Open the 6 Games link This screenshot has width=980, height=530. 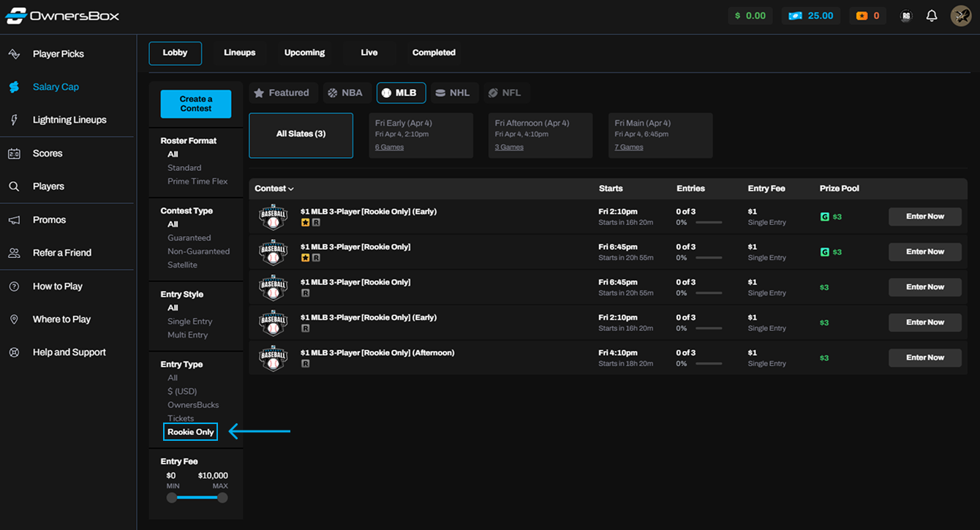tap(389, 148)
